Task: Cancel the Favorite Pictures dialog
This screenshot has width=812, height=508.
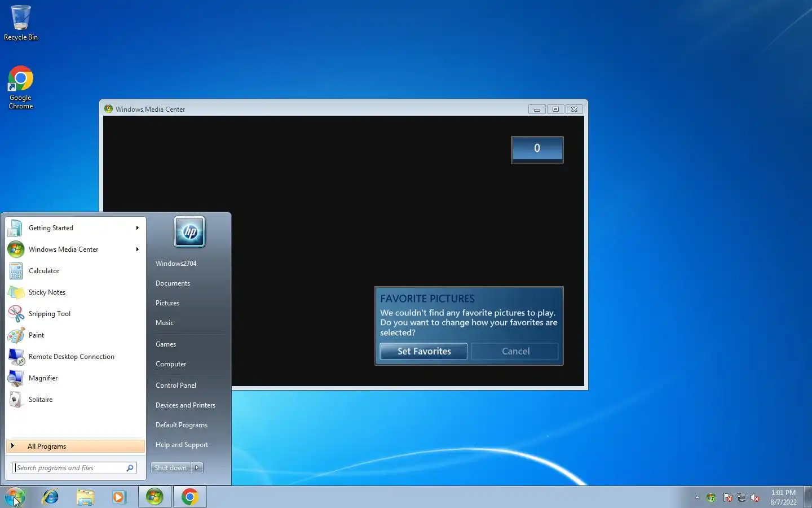Action: tap(515, 351)
